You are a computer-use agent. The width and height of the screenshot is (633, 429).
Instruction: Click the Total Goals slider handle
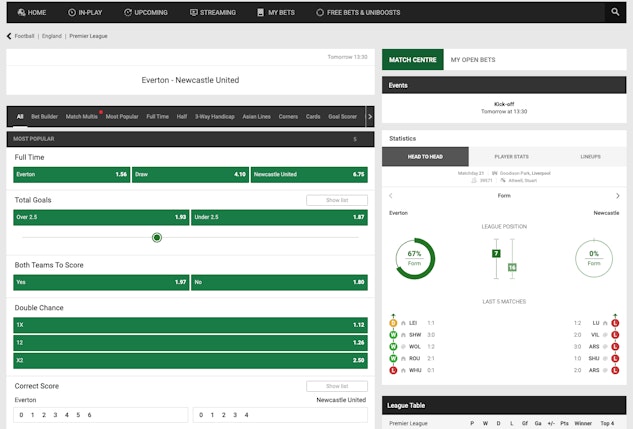[157, 237]
